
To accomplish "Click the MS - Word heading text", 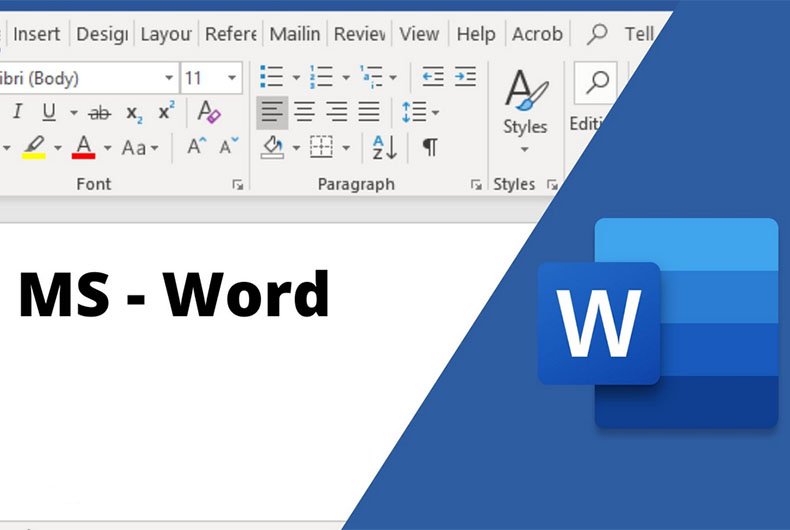I will point(174,294).
